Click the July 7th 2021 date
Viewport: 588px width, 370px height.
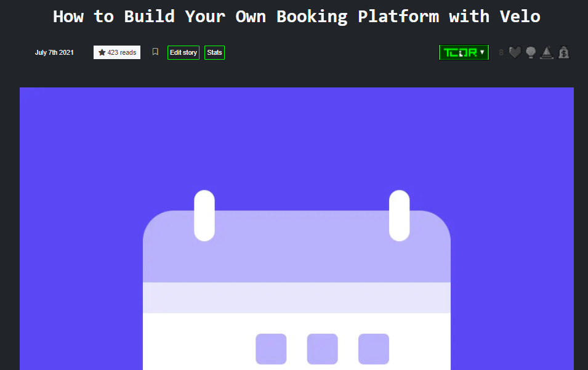pos(54,52)
